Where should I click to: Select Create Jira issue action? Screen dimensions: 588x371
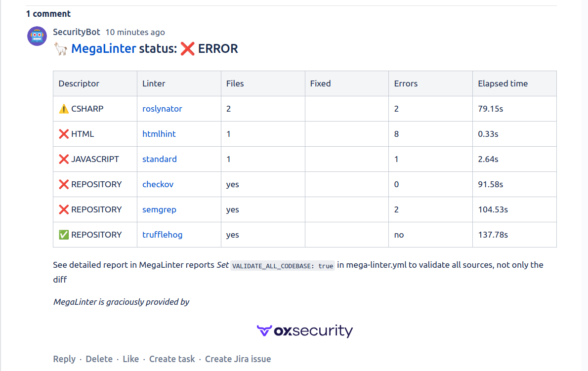(238, 359)
